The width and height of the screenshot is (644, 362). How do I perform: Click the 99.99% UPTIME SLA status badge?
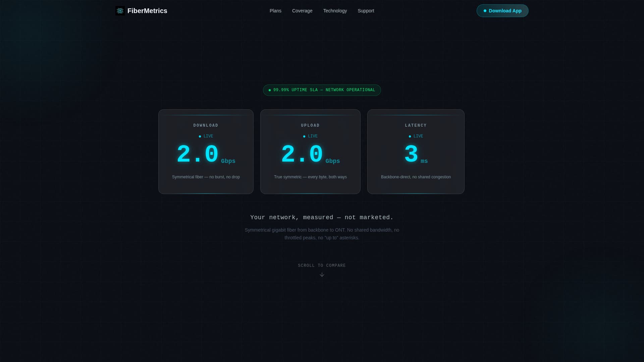pos(322,90)
